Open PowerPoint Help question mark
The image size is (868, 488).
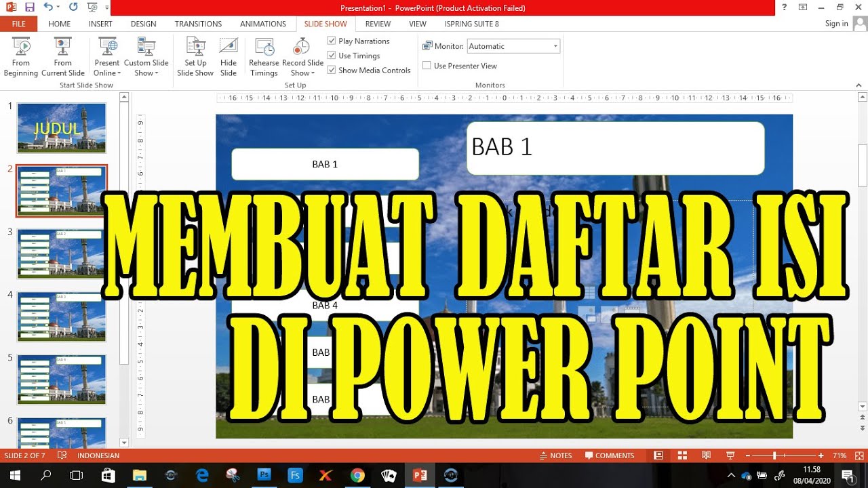[x=785, y=7]
